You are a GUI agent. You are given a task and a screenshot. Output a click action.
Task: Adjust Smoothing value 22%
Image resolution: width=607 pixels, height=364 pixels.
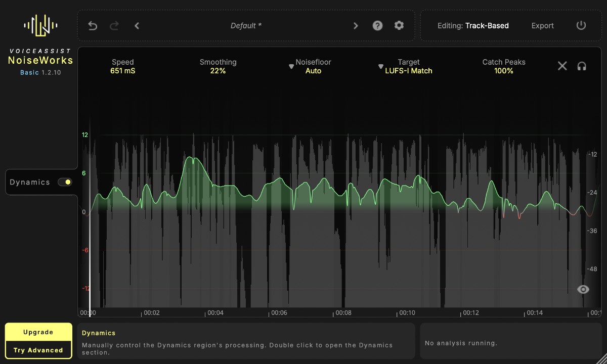pyautogui.click(x=218, y=71)
